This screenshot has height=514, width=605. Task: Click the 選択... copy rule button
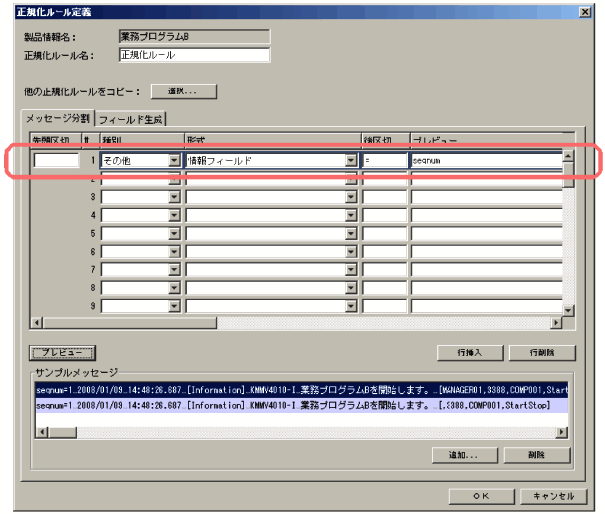pyautogui.click(x=183, y=92)
